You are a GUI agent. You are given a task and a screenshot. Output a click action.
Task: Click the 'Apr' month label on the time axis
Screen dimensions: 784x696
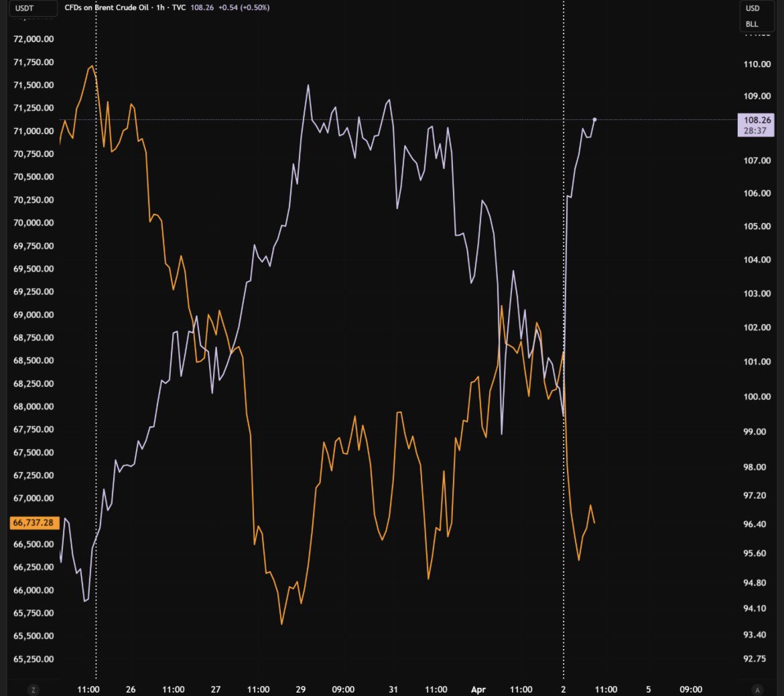coord(478,689)
